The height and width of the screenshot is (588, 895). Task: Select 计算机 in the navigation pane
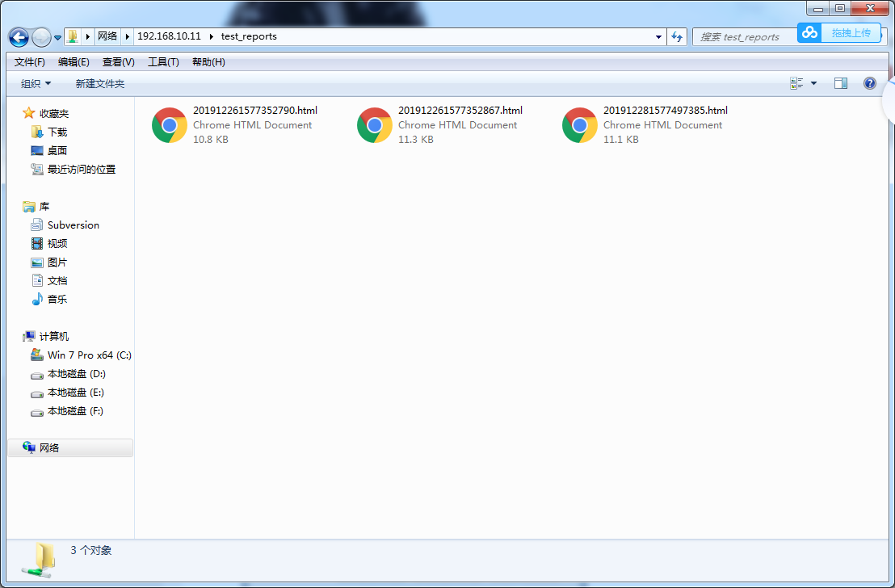click(x=53, y=336)
